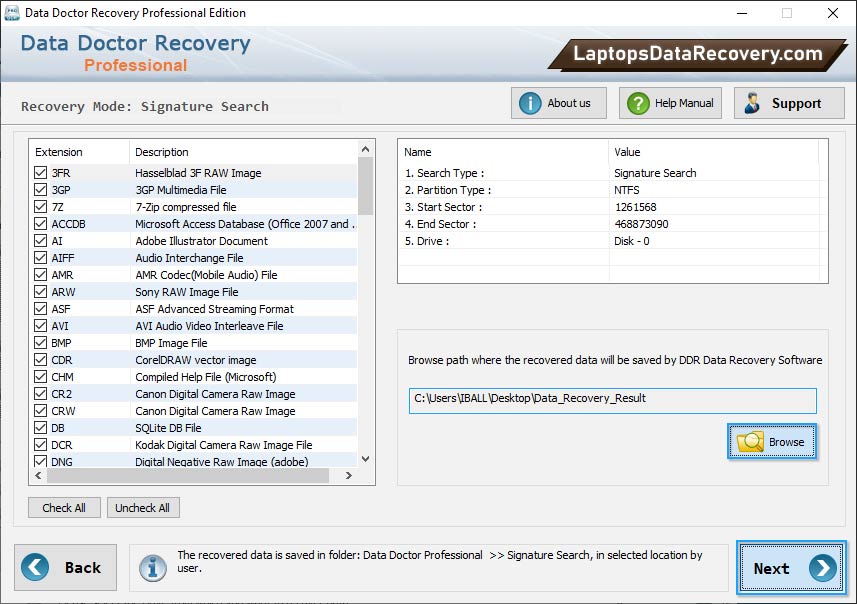The image size is (857, 604).
Task: Disable the AI extension checkbox
Action: (40, 241)
